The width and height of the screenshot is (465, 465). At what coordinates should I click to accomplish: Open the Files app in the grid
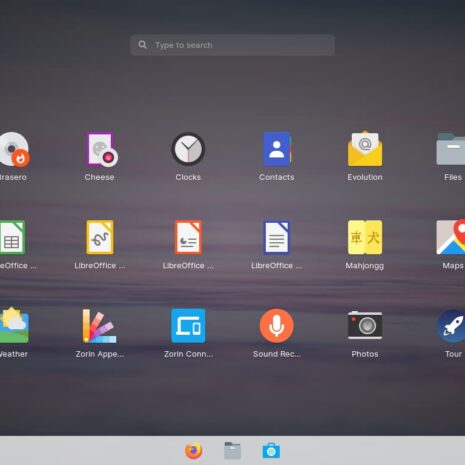click(x=451, y=149)
